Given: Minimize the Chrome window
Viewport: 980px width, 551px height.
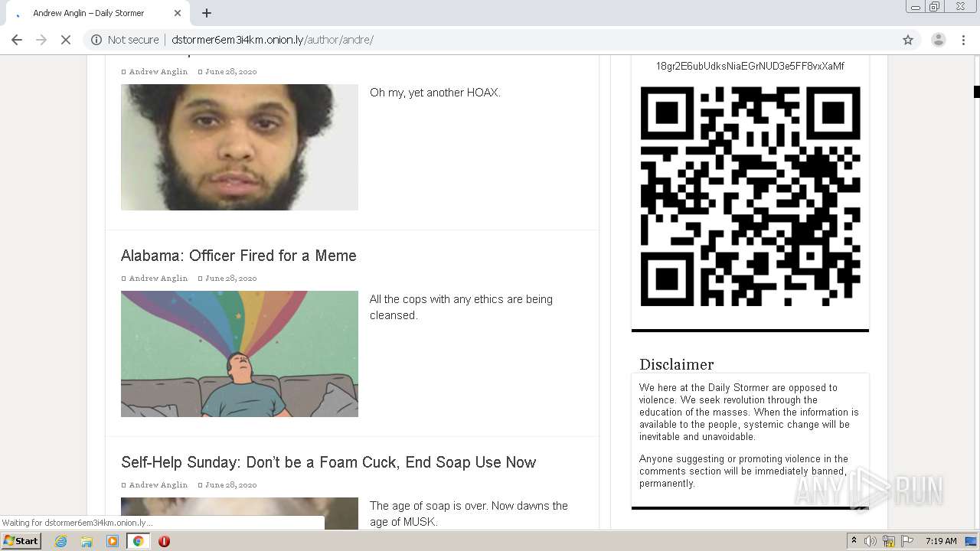Looking at the screenshot, I should click(915, 7).
